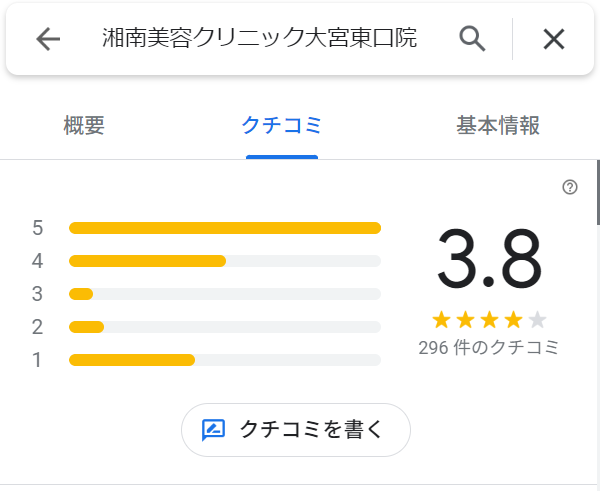Click the yellow star rating row
The width and height of the screenshot is (600, 491).
[x=489, y=320]
